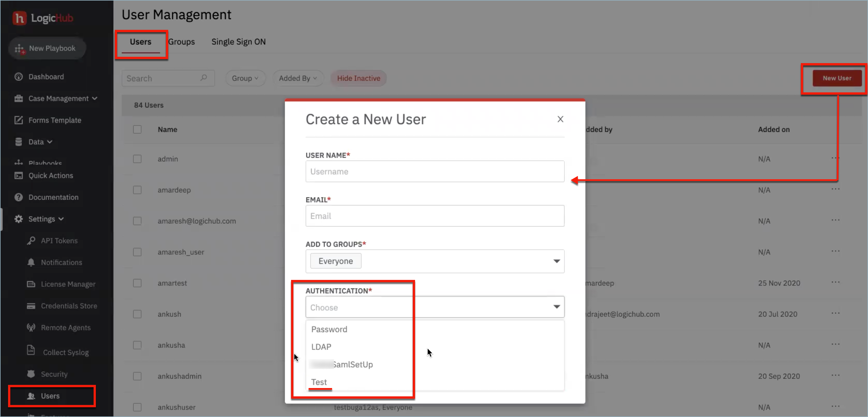Click the Notifications bell icon

[31, 262]
